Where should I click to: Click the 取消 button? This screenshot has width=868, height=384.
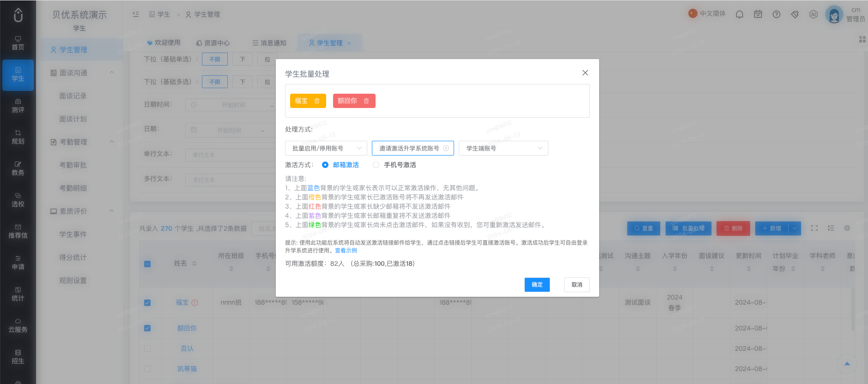pyautogui.click(x=577, y=285)
